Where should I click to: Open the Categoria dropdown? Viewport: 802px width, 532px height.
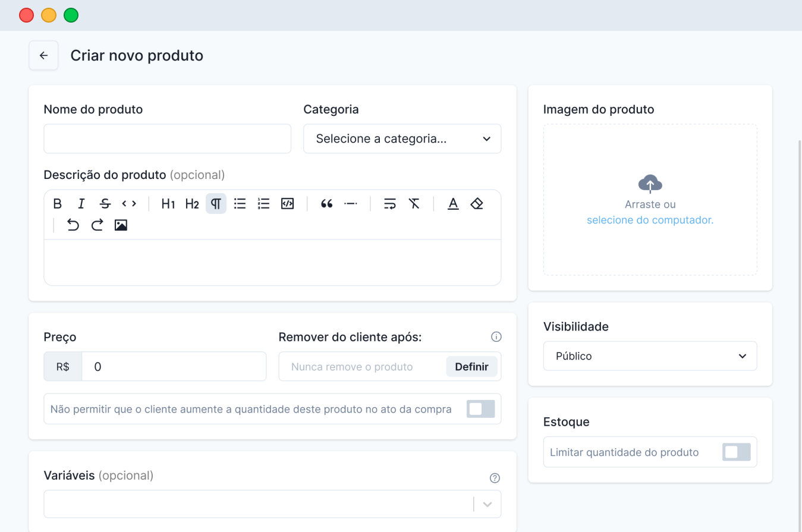(x=402, y=138)
